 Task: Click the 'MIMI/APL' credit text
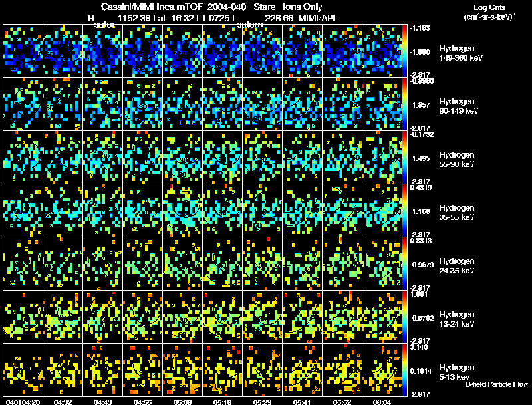pos(319,18)
